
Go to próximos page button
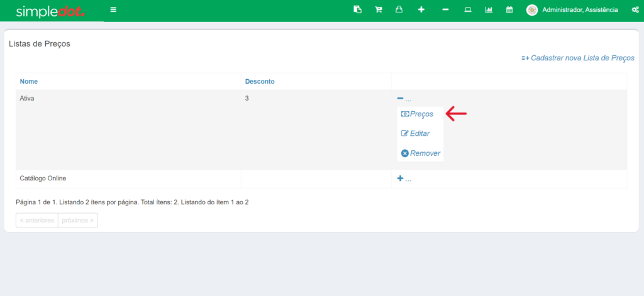(x=77, y=221)
